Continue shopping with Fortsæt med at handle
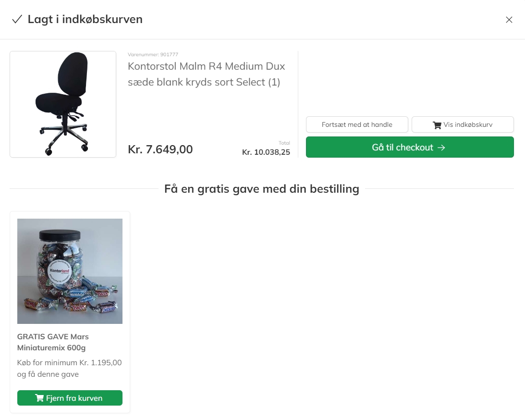The height and width of the screenshot is (420, 525). tap(357, 124)
